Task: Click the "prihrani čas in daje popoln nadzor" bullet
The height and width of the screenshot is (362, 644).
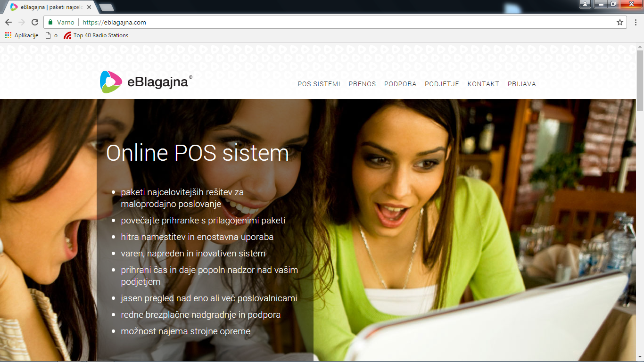Action: pyautogui.click(x=209, y=276)
